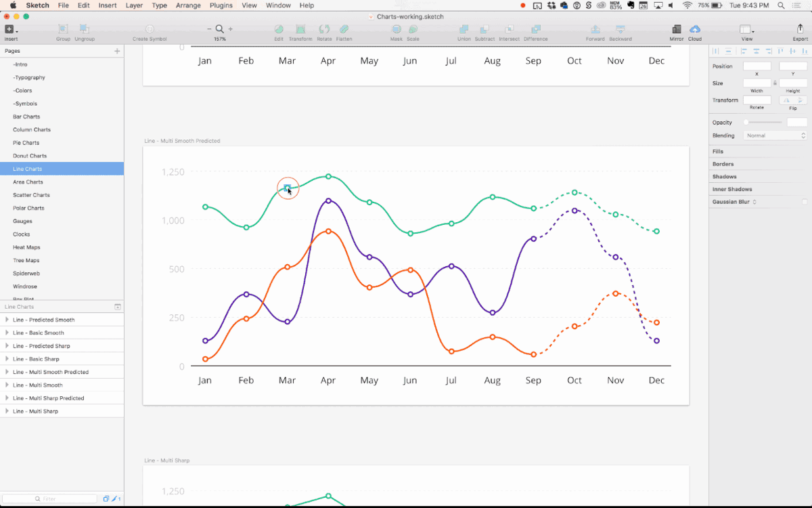812x508 pixels.
Task: Open the Window menu
Action: (x=278, y=5)
